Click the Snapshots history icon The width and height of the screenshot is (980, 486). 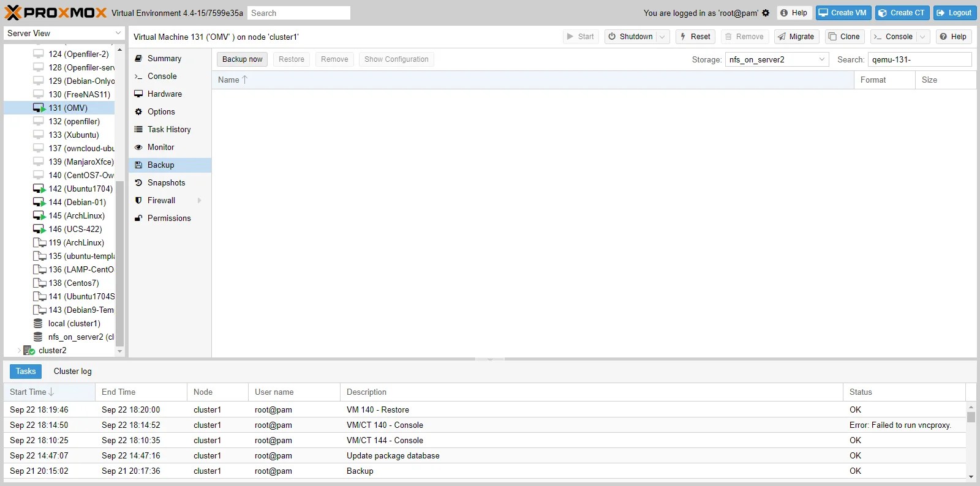coord(138,182)
